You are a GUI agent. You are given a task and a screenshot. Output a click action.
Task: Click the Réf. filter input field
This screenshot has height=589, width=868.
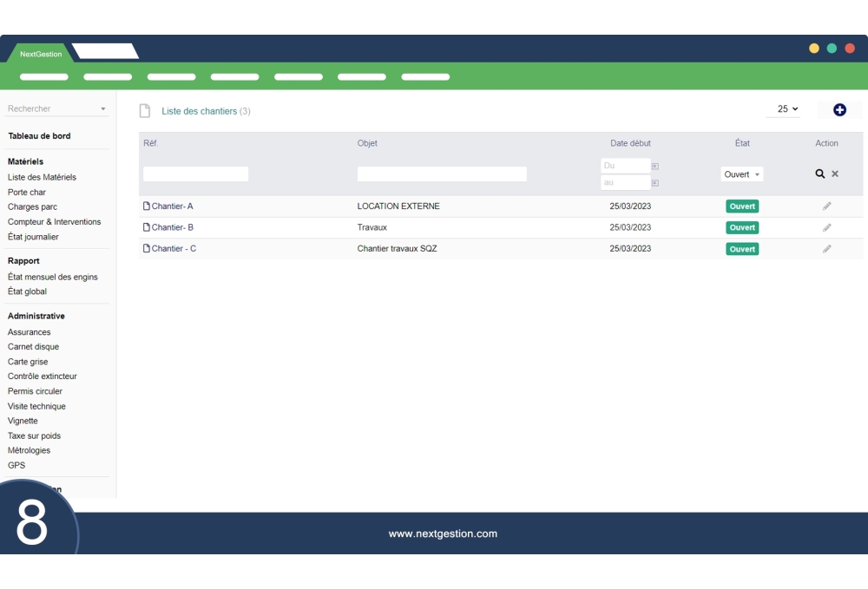195,174
